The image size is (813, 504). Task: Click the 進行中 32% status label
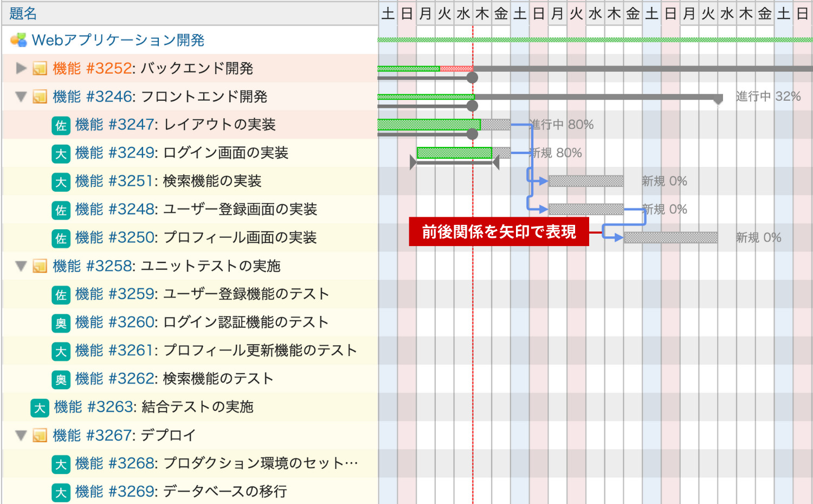click(769, 96)
